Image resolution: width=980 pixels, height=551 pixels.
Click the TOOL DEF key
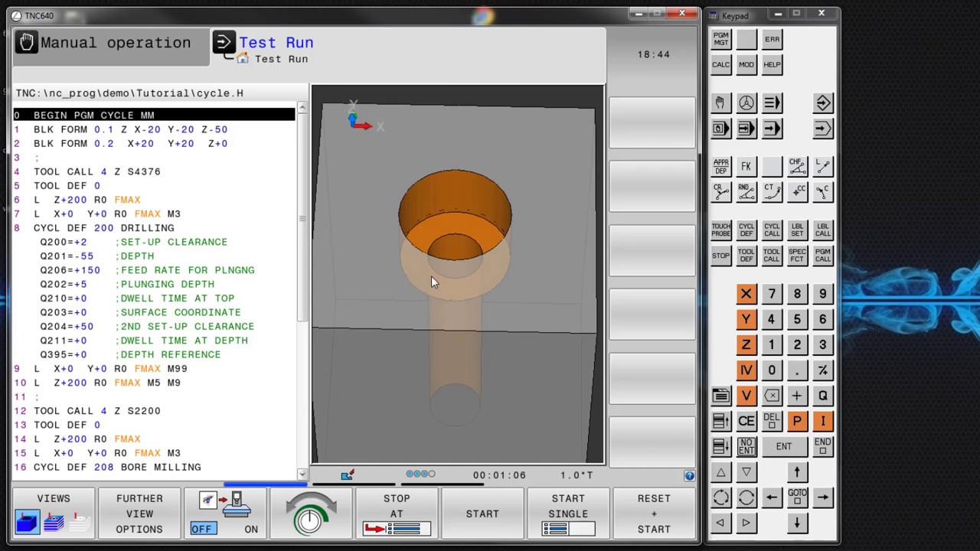coord(746,256)
